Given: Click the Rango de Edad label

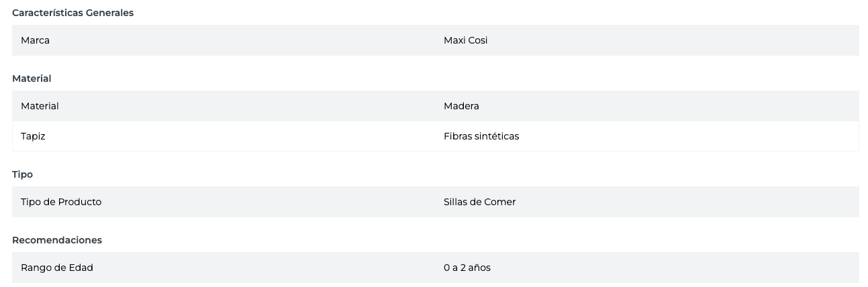Looking at the screenshot, I should 56,268.
